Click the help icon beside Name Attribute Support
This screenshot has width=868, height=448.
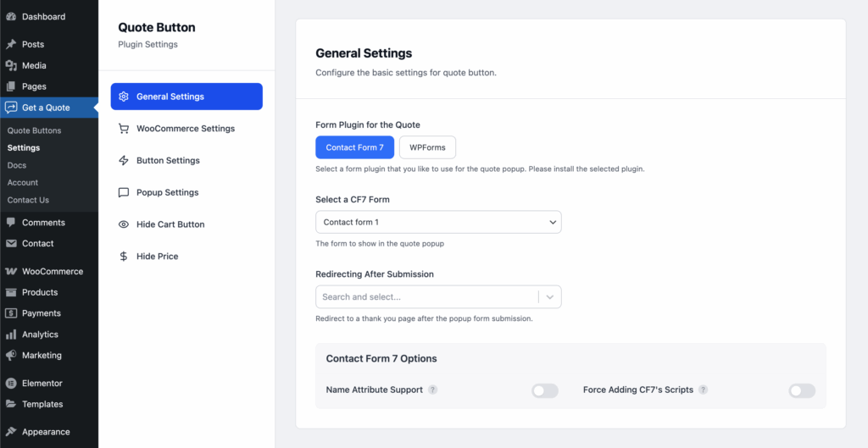432,390
